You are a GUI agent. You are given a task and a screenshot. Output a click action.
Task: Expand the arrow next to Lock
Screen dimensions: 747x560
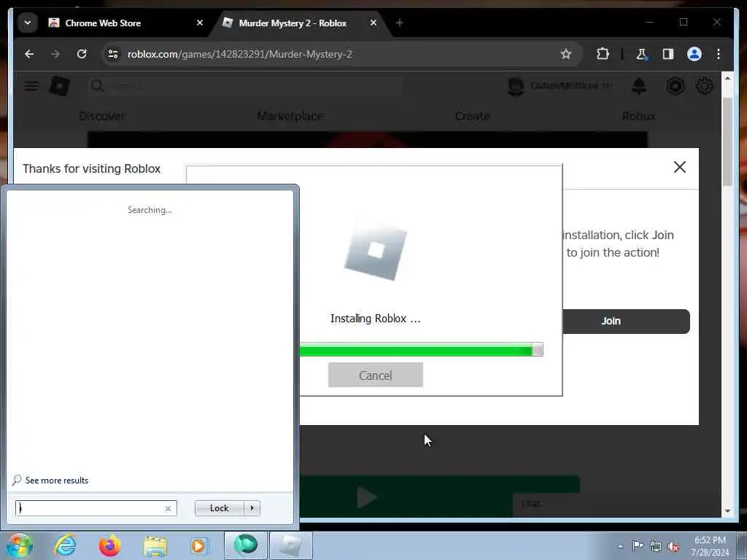[x=252, y=508]
